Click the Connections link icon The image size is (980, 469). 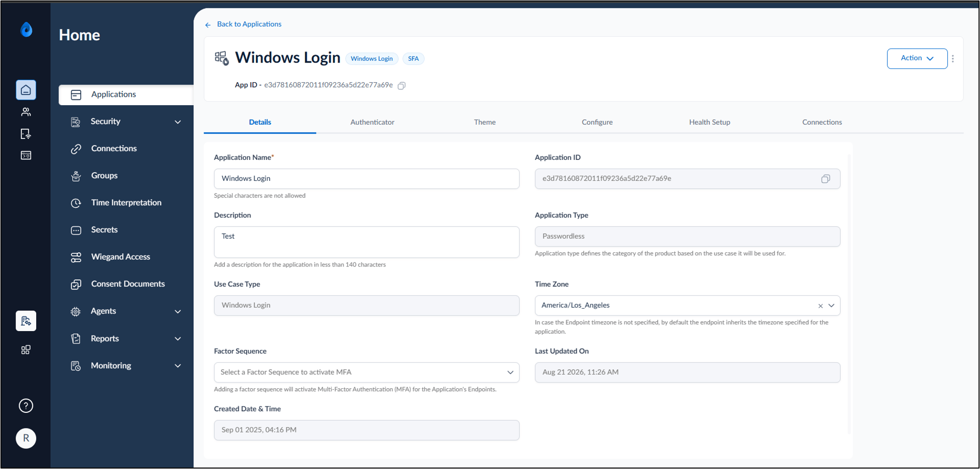pyautogui.click(x=76, y=149)
